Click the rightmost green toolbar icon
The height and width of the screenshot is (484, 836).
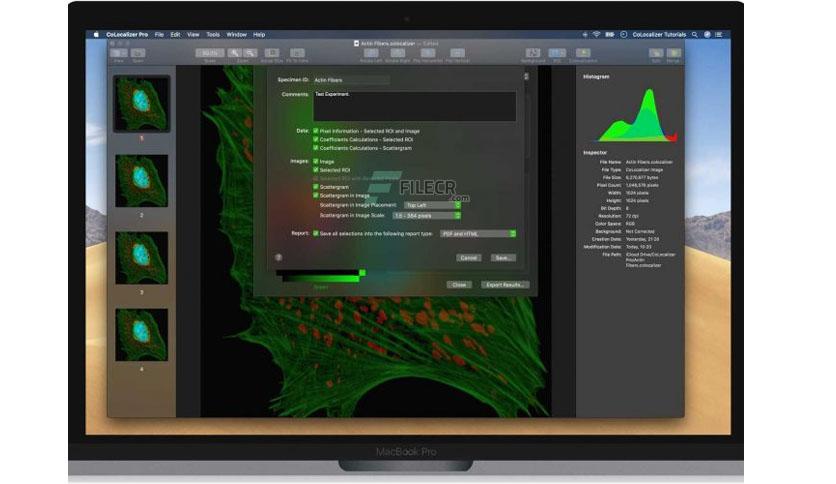coord(674,53)
